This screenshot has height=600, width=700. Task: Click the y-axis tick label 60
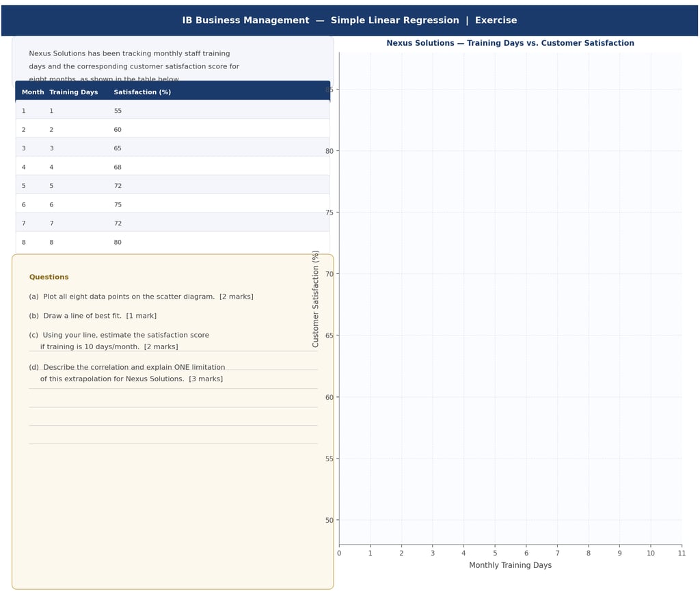click(x=329, y=397)
